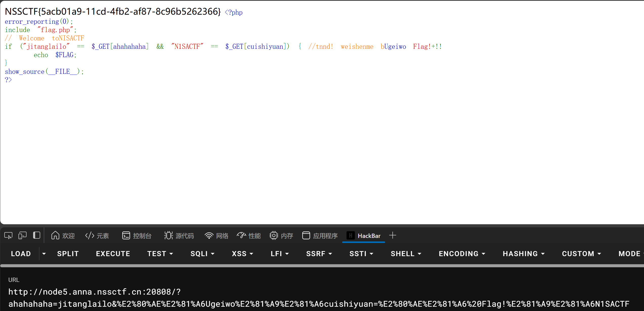
Task: Open the TEST dropdown
Action: pos(160,254)
